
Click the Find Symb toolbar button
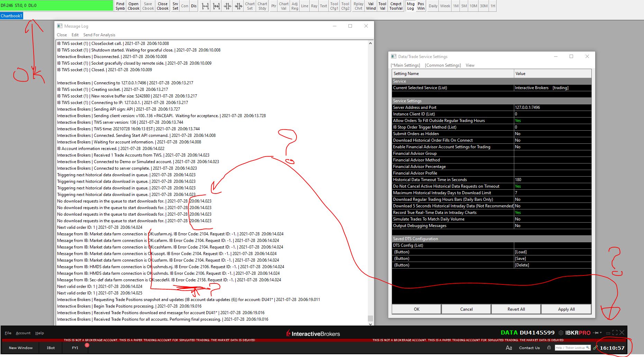120,6
